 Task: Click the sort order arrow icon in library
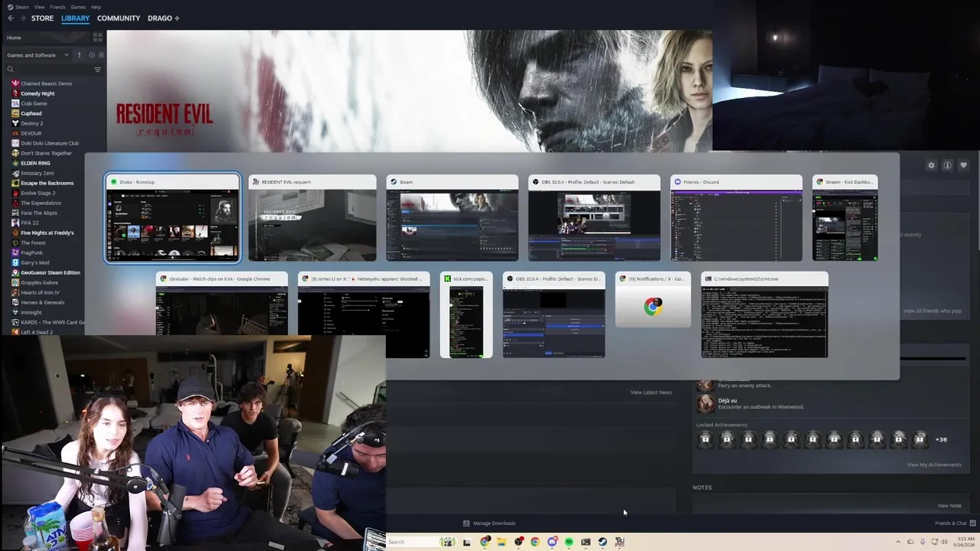tap(79, 55)
